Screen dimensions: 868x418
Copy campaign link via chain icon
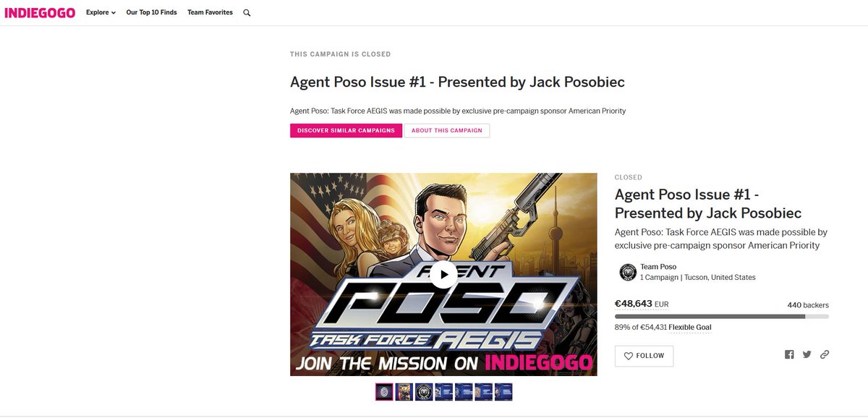click(x=825, y=354)
